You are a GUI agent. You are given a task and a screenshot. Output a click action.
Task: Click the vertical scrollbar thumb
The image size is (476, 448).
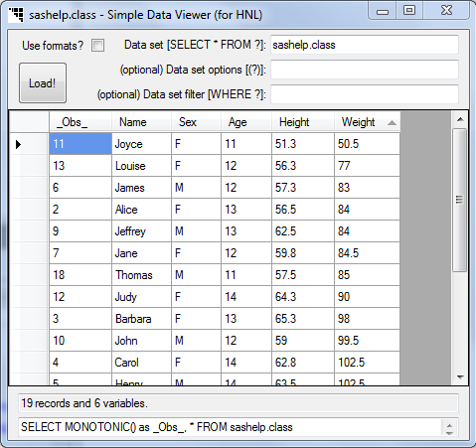459,200
